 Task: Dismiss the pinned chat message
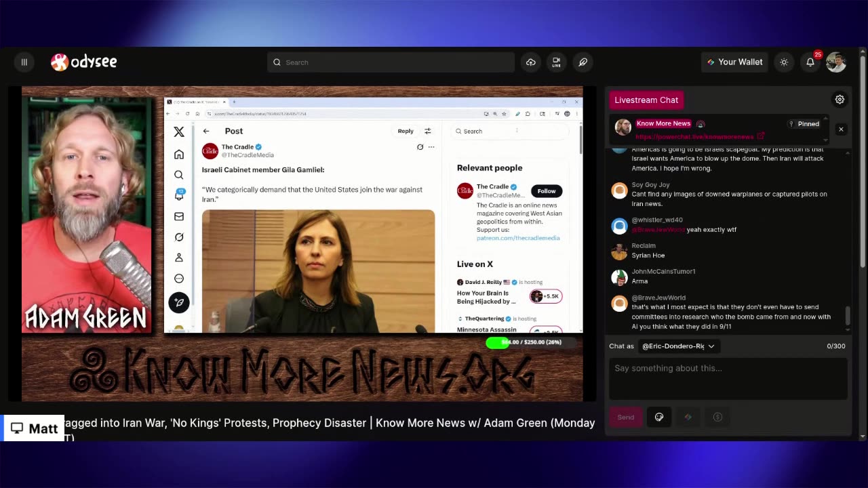(841, 129)
